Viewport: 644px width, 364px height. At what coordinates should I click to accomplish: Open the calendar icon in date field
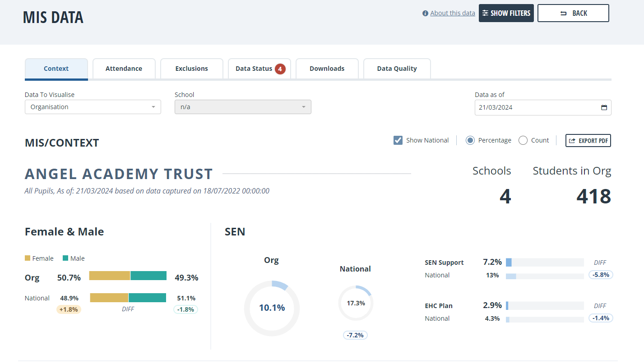(x=604, y=108)
